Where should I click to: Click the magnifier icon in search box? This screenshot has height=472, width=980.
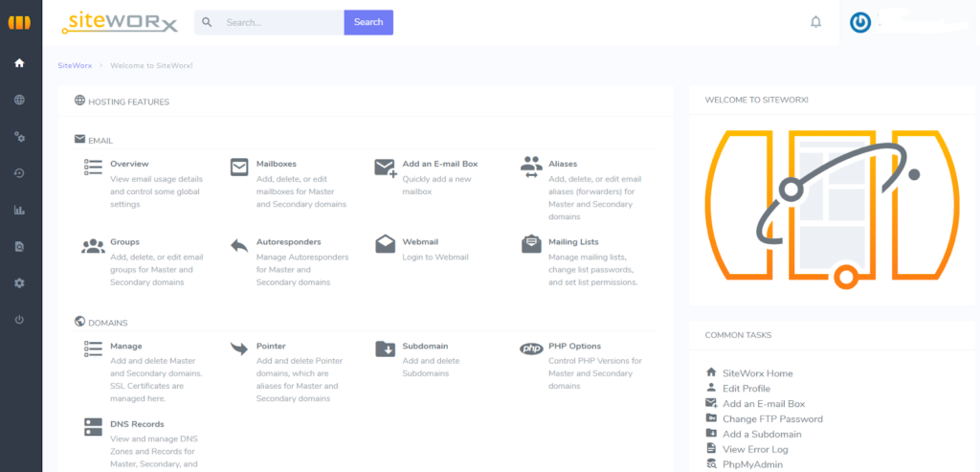pyautogui.click(x=207, y=23)
